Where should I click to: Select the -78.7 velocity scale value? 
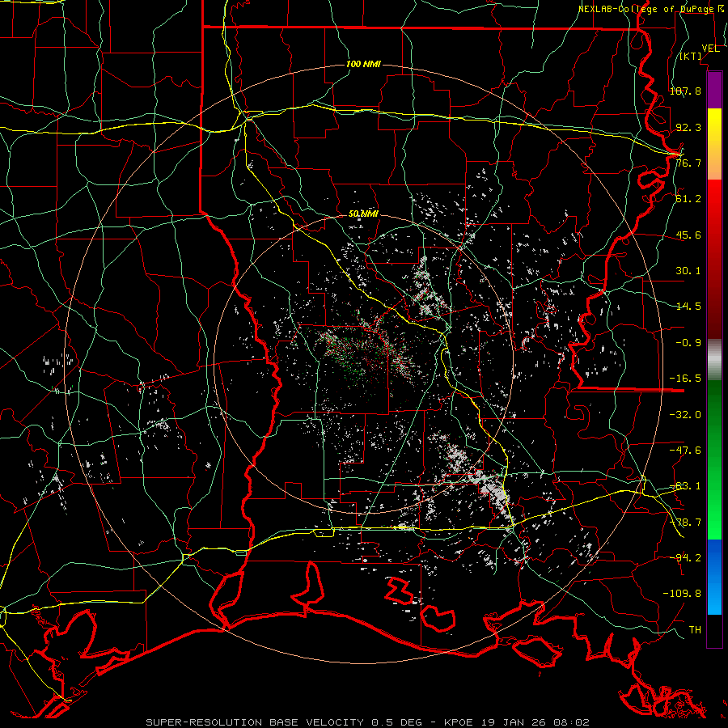(685, 523)
